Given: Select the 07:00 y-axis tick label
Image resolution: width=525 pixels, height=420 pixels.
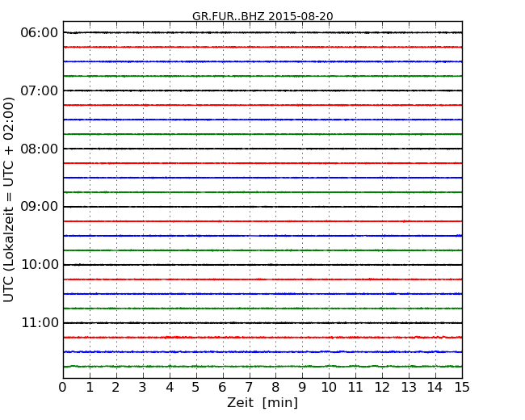Looking at the screenshot, I should [40, 90].
